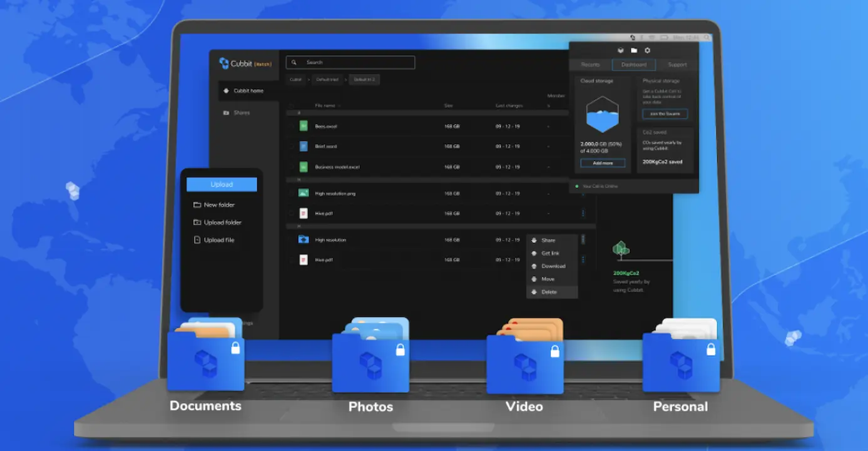Screen dimensions: 868x451
Task: Sort by the File name column arrow
Action: tap(339, 106)
